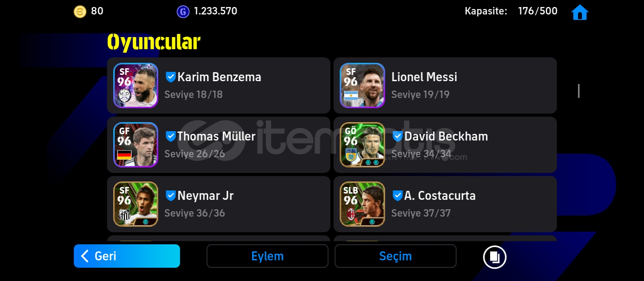
Task: Select David Beckham's green card portrait
Action: pos(362,145)
